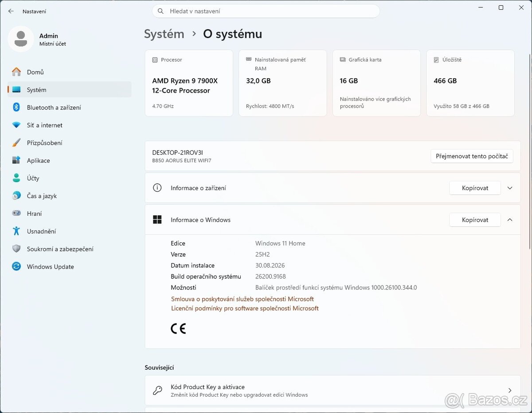The image size is (532, 413).
Task: Click the Související heading
Action: (x=159, y=367)
